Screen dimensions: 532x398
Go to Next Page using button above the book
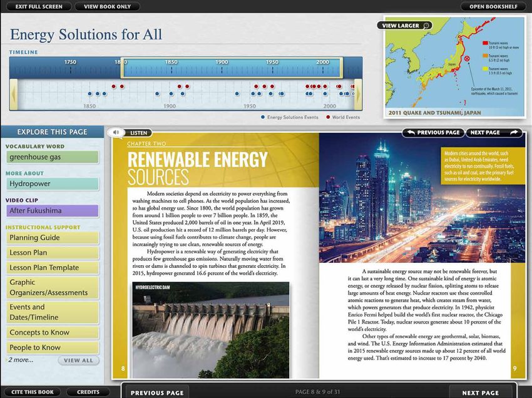pyautogui.click(x=494, y=133)
